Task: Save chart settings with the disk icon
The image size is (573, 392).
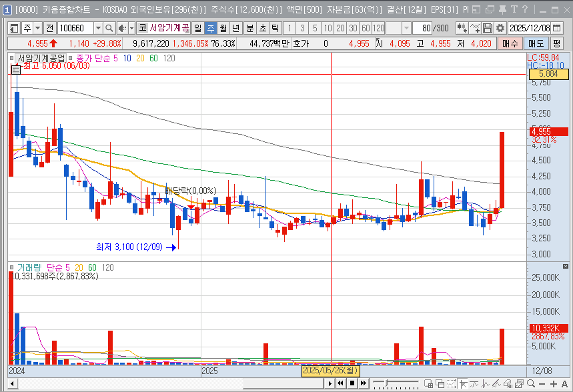Action: click(487, 28)
